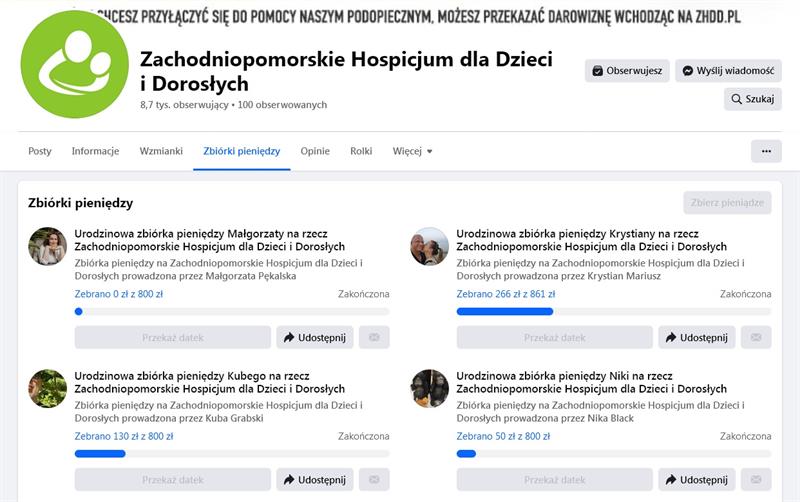Open the Opinie tab
This screenshot has height=502, width=800.
click(x=315, y=151)
